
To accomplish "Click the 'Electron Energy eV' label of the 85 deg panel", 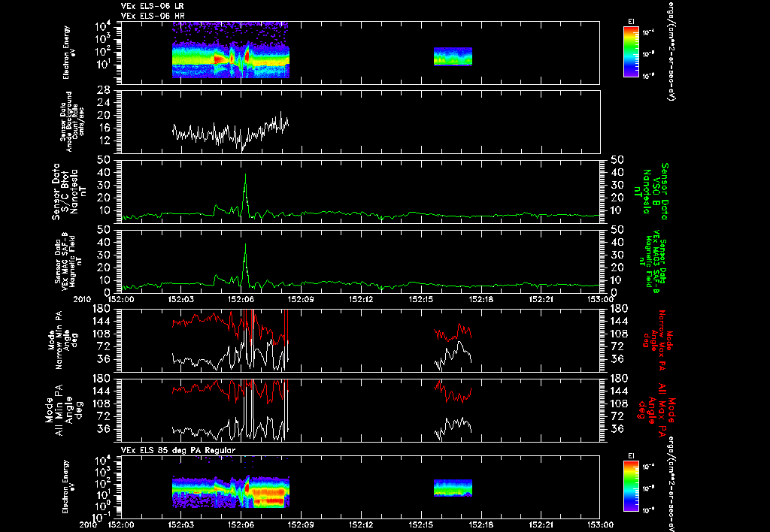I will click(x=68, y=486).
